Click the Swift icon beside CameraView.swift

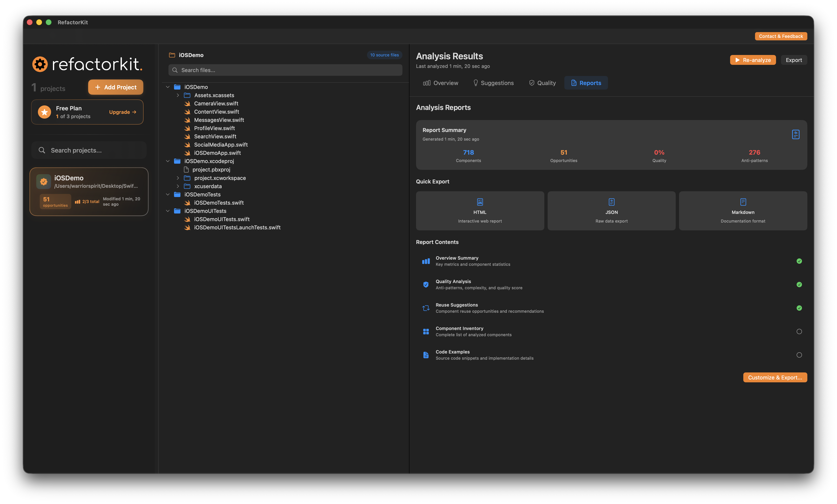point(187,104)
